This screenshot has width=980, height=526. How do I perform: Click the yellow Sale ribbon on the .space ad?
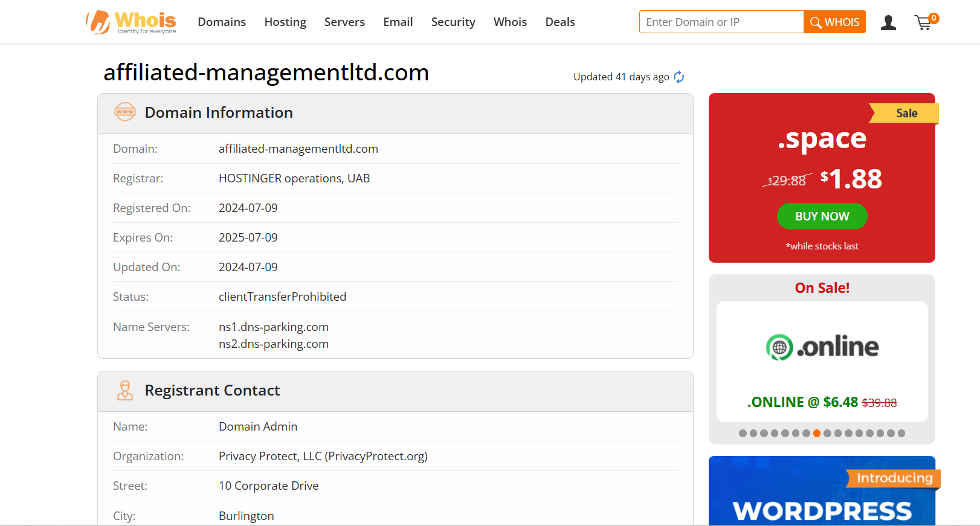tap(904, 113)
